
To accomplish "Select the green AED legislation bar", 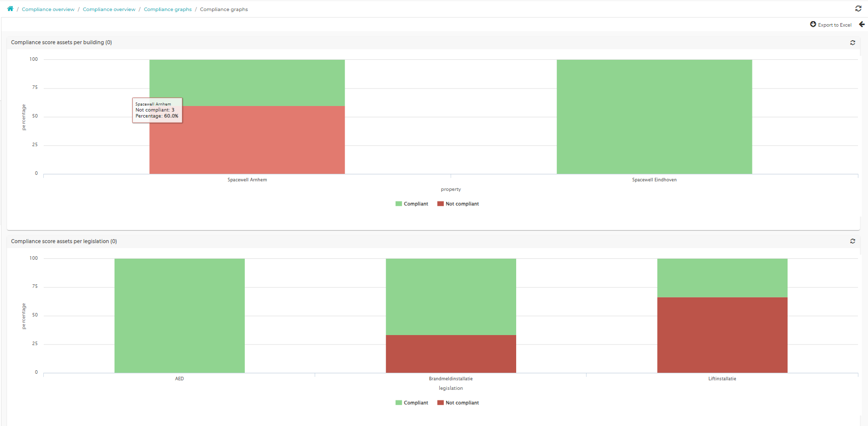I will (179, 316).
